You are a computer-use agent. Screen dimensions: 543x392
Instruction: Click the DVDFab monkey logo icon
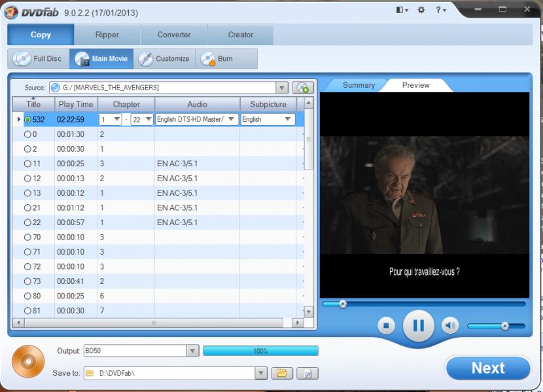click(11, 12)
